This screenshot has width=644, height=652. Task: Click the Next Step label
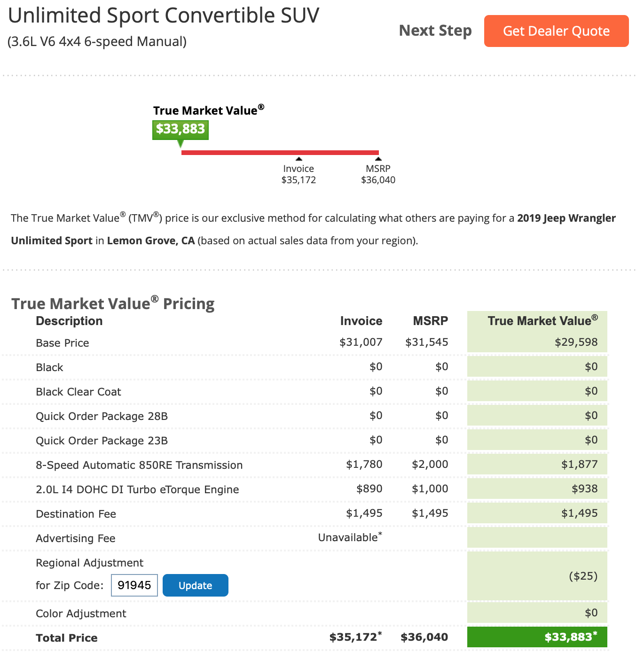click(x=435, y=31)
